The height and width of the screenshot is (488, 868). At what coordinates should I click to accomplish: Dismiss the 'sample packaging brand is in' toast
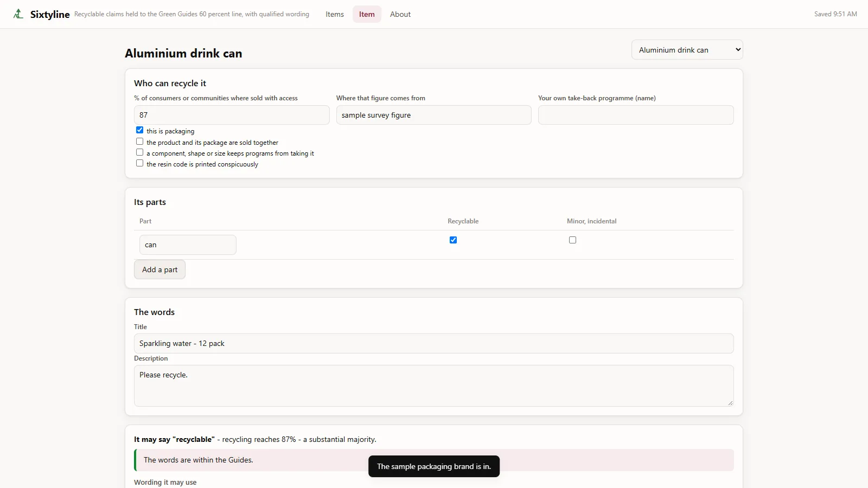434,466
